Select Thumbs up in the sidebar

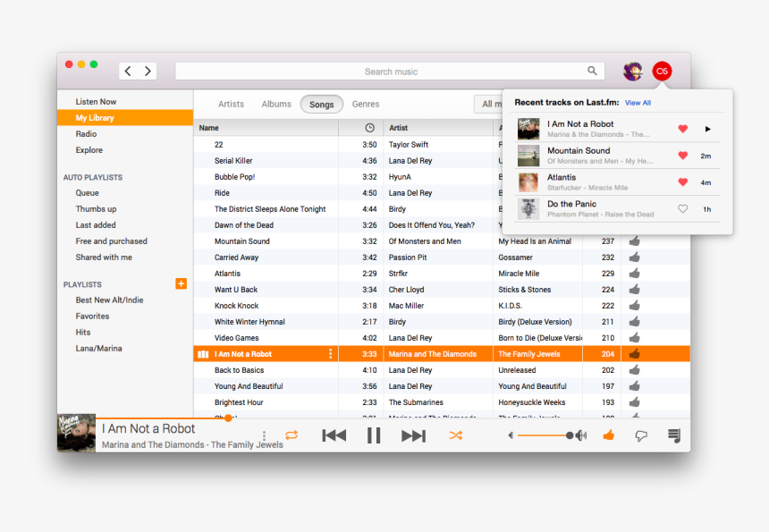(98, 208)
